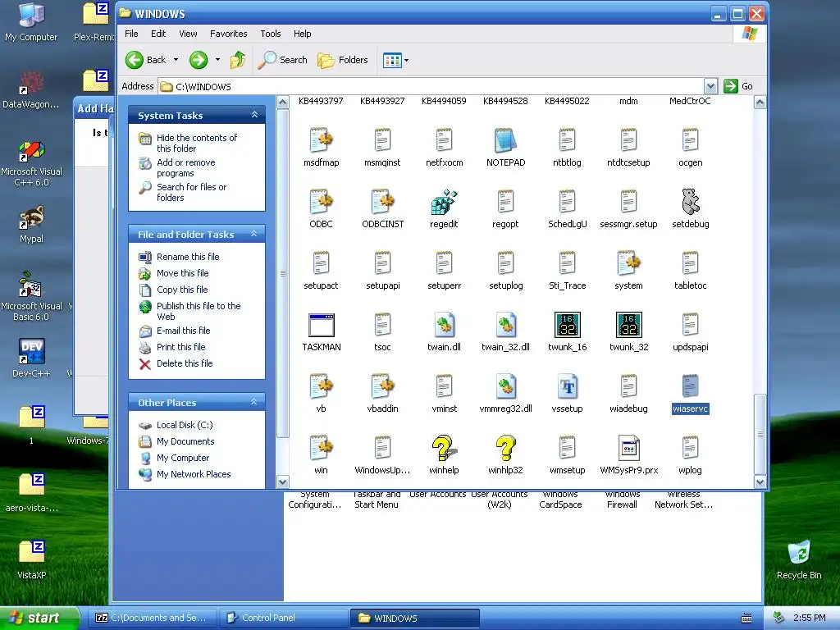Select the twain.dll file icon
The height and width of the screenshot is (630, 840).
(444, 325)
